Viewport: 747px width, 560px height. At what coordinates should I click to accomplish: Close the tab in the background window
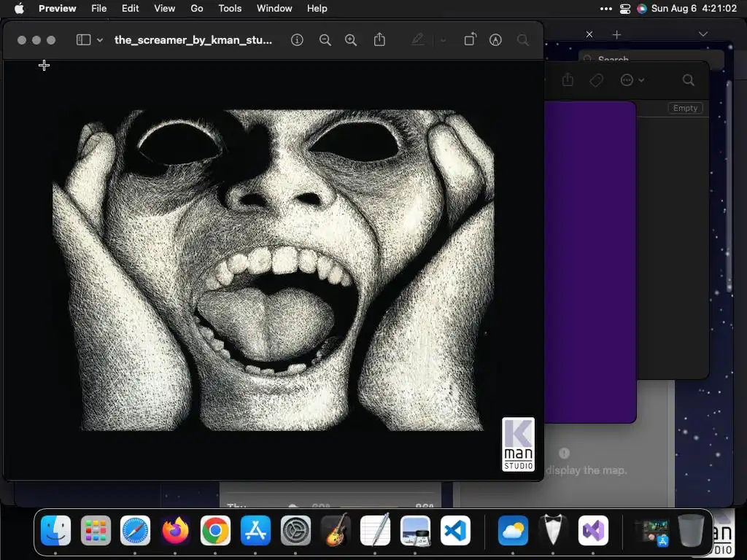coord(589,34)
